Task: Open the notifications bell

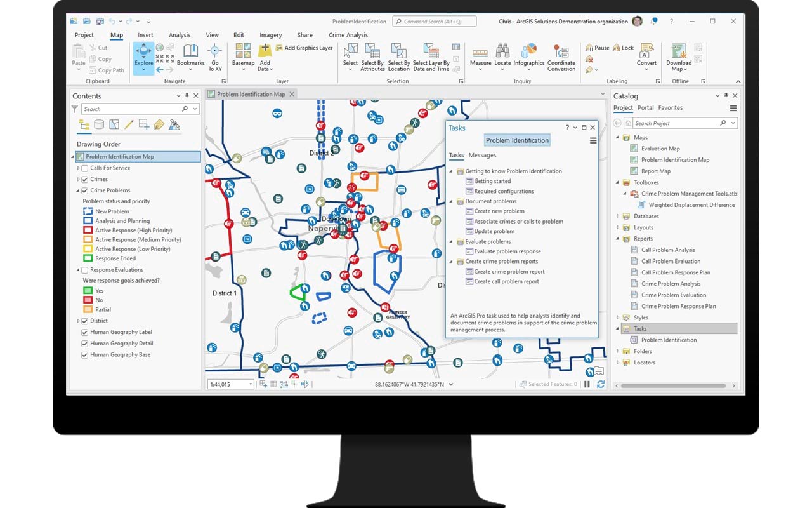Action: click(x=653, y=21)
